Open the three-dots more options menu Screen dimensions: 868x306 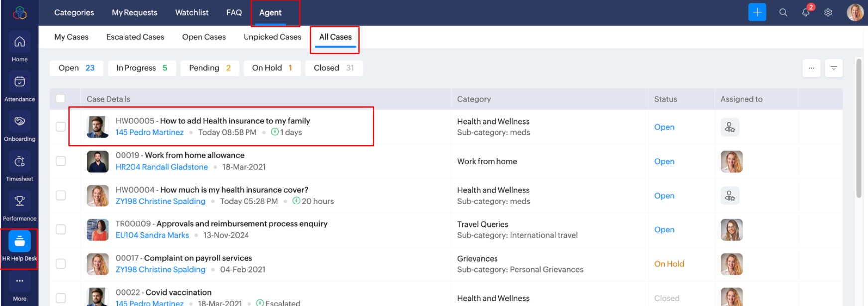tap(811, 68)
